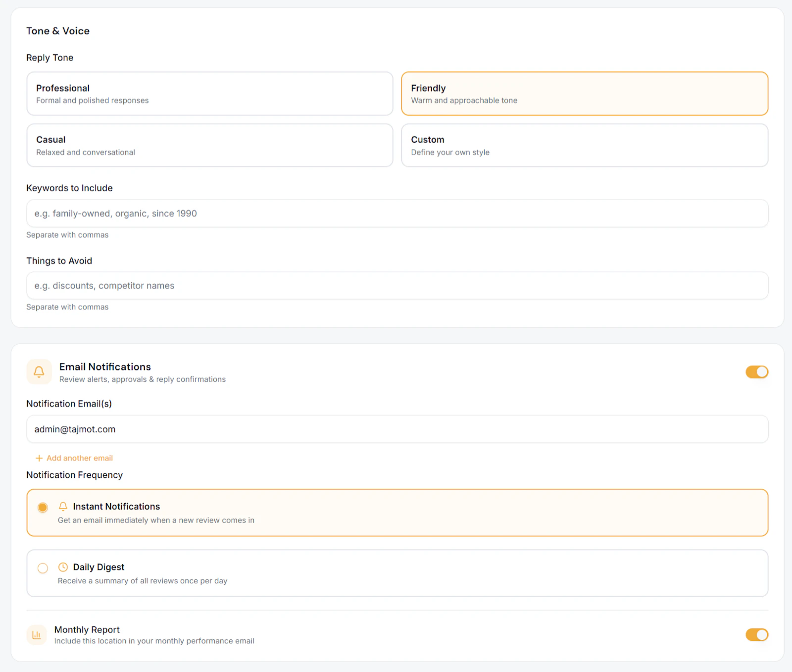Click the bell icon next to Email Notifications
792x672 pixels.
[39, 372]
